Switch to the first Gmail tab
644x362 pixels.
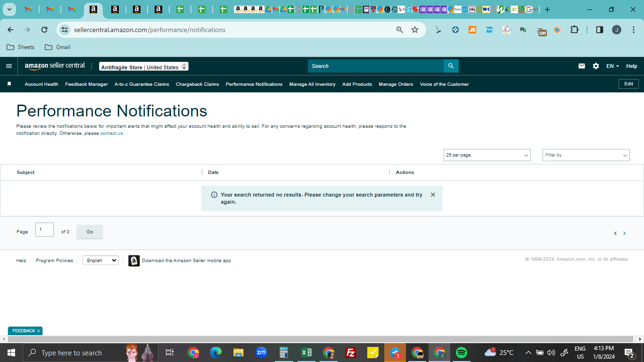point(28,9)
